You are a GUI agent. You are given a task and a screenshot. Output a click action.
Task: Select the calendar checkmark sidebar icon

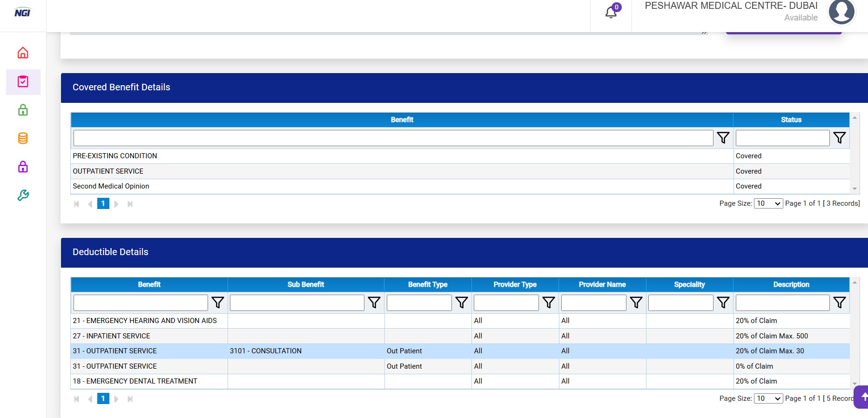(23, 82)
